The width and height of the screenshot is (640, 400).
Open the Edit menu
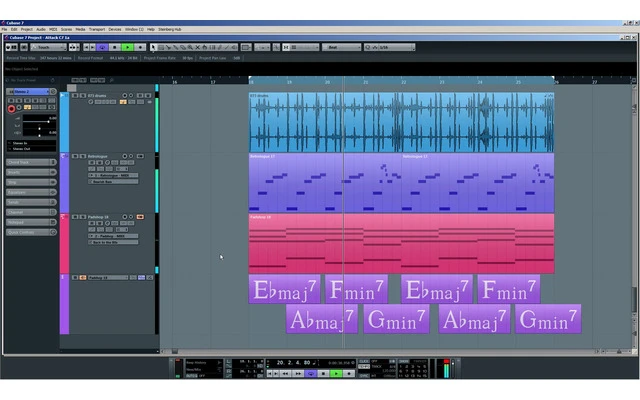[x=14, y=29]
